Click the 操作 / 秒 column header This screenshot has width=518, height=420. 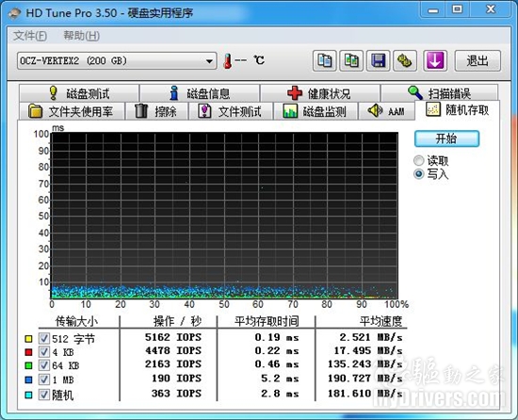click(x=177, y=321)
